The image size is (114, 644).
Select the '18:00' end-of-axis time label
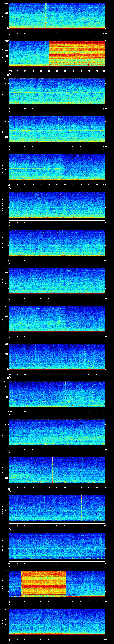point(105,147)
